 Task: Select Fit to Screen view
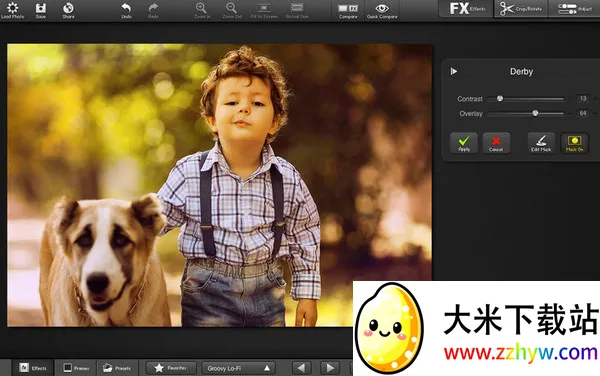pyautogui.click(x=264, y=10)
